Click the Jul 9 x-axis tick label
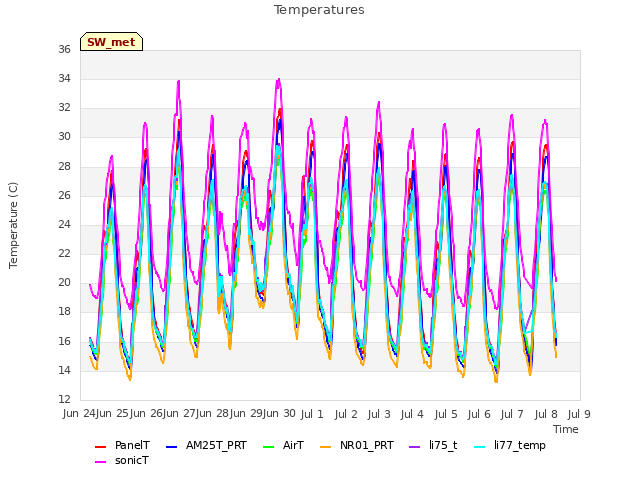This screenshot has width=640, height=480. coord(579,414)
